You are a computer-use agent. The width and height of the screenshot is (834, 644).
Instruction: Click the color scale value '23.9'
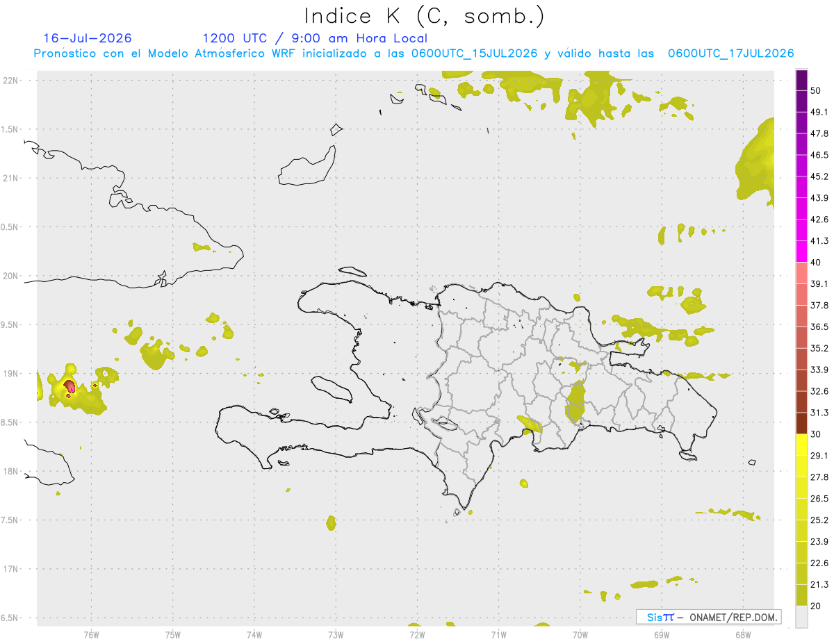click(819, 542)
